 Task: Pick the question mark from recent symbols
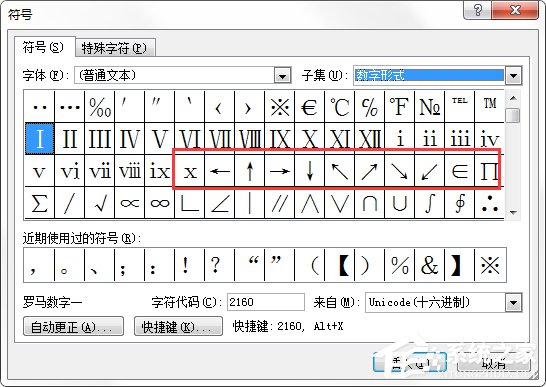click(220, 265)
